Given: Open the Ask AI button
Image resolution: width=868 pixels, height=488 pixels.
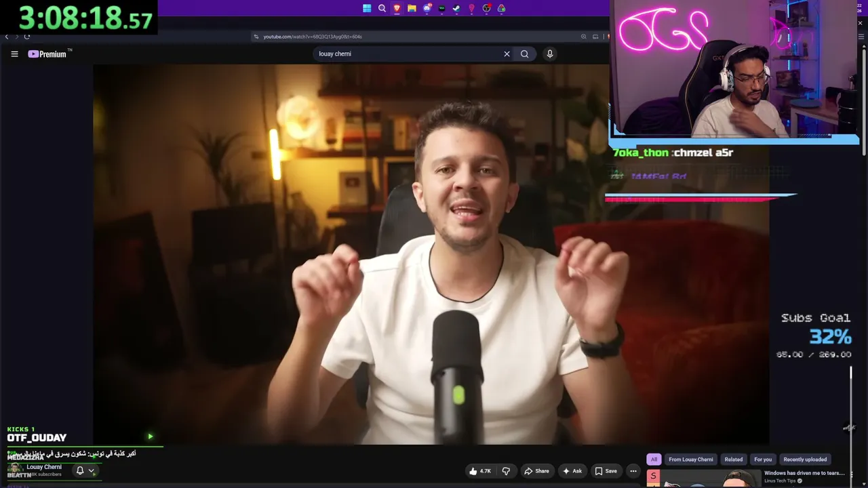Looking at the screenshot, I should click(572, 471).
